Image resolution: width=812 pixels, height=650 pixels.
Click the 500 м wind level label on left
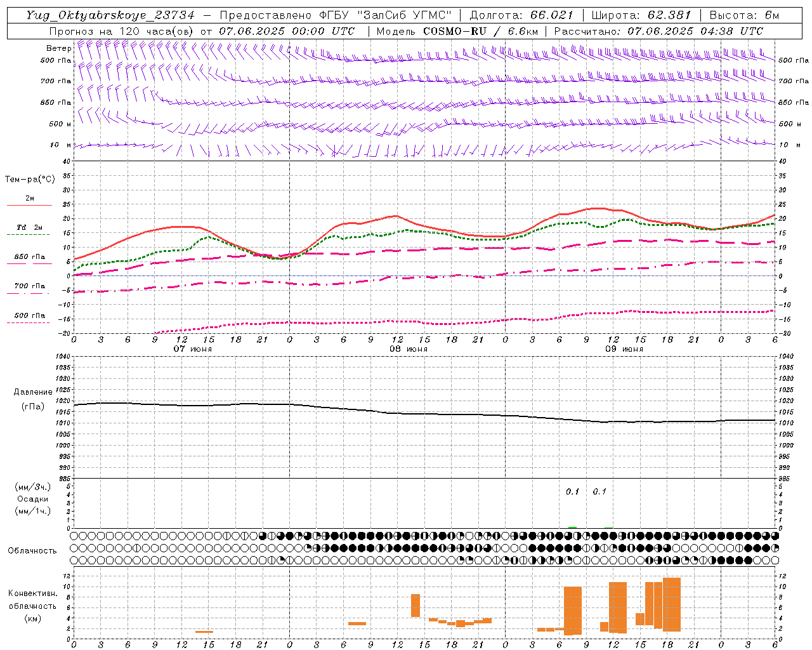click(60, 124)
